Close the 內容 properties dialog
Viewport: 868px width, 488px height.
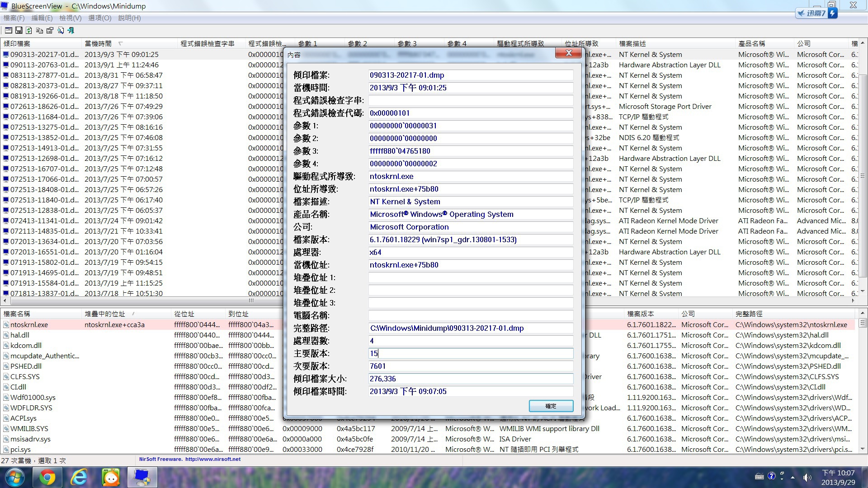(569, 53)
